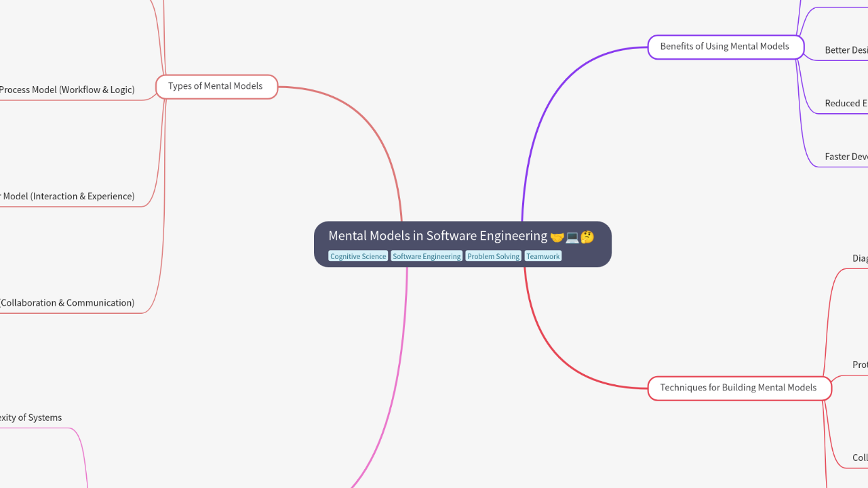
Task: Select the 'Faster Deve' branch text
Action: [x=846, y=157]
